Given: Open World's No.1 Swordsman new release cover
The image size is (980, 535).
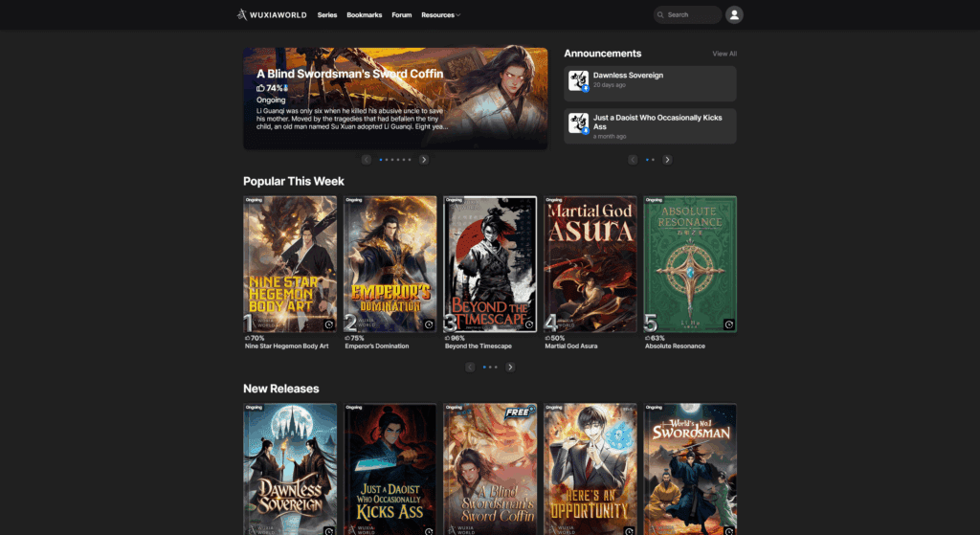Looking at the screenshot, I should pyautogui.click(x=690, y=469).
